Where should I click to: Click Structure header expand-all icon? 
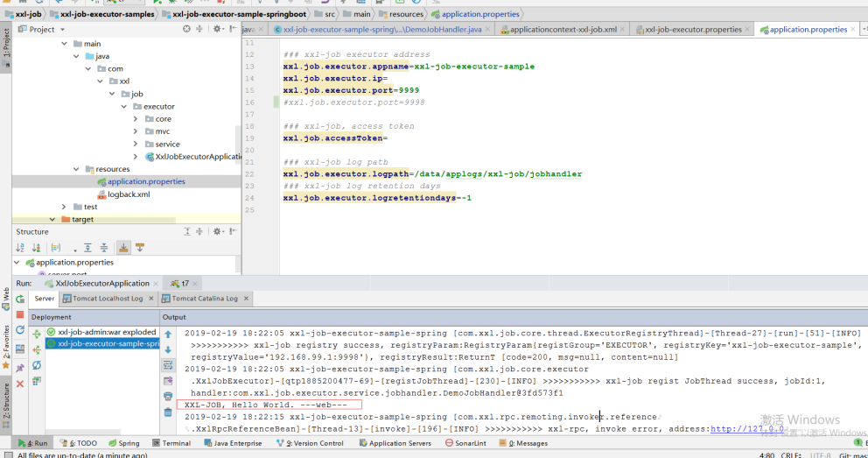(187, 231)
